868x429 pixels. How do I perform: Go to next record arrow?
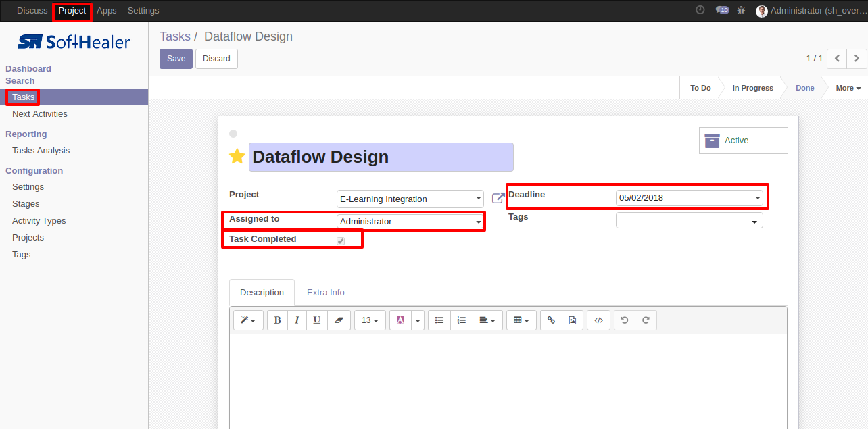(x=857, y=59)
